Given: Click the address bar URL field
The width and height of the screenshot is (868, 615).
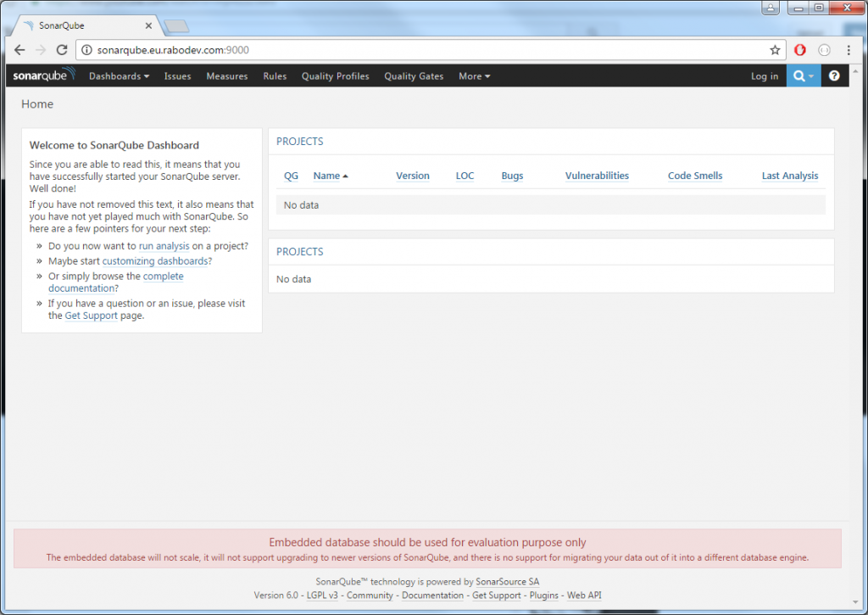Looking at the screenshot, I should click(x=429, y=50).
